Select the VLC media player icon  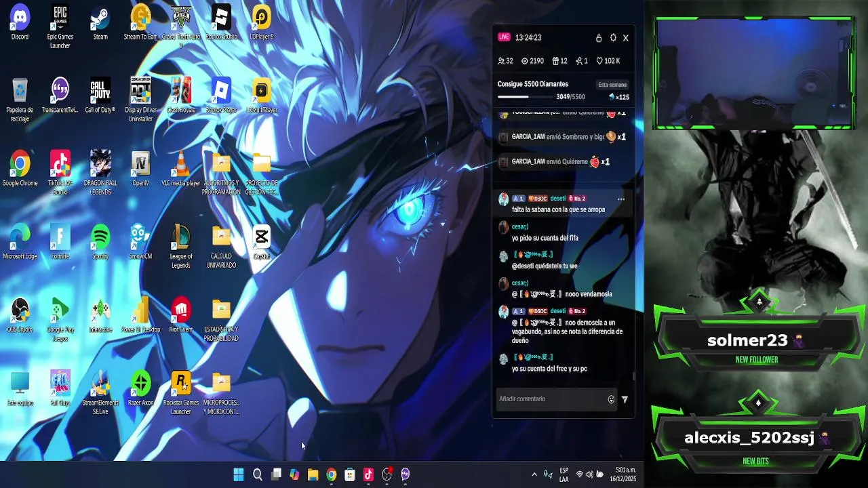181,169
